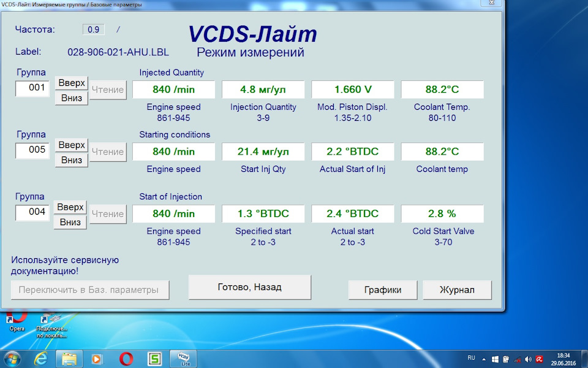Focus the group field showing 001
The image size is (588, 368).
(32, 88)
